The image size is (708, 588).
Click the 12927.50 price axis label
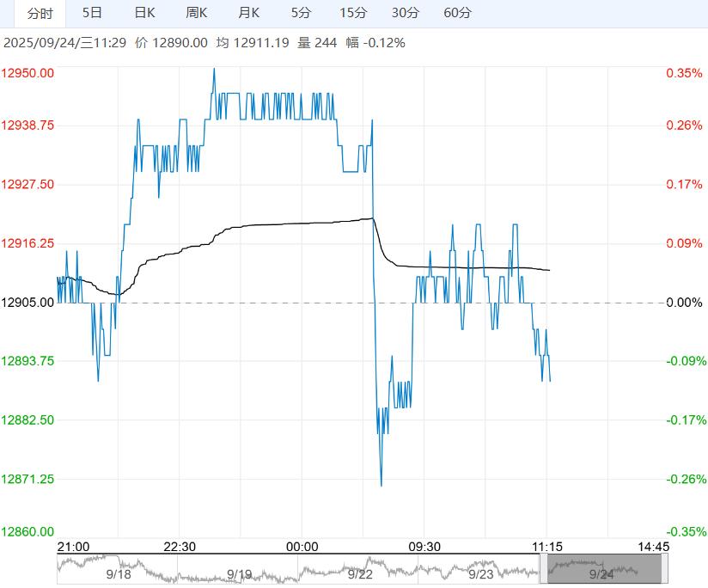(27, 184)
